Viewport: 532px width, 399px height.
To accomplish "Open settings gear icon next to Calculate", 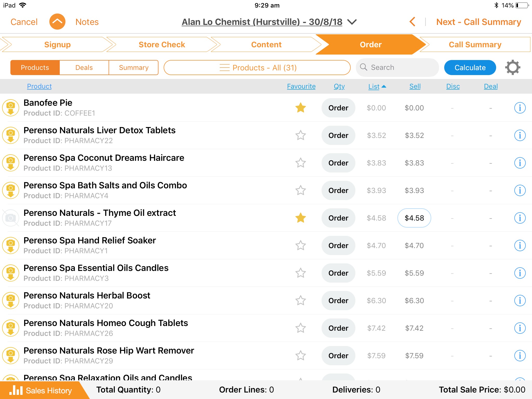I will [513, 68].
